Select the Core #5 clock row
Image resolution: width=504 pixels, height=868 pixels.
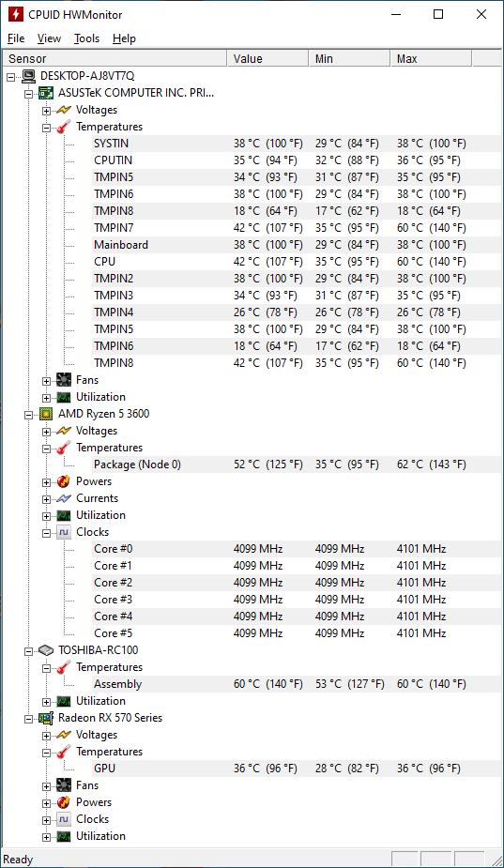point(297,632)
